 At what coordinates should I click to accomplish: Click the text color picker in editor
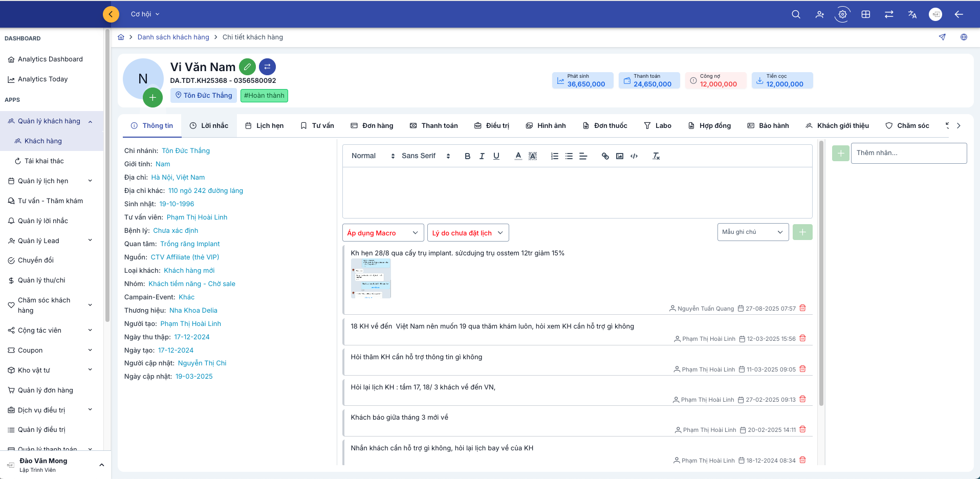[518, 156]
